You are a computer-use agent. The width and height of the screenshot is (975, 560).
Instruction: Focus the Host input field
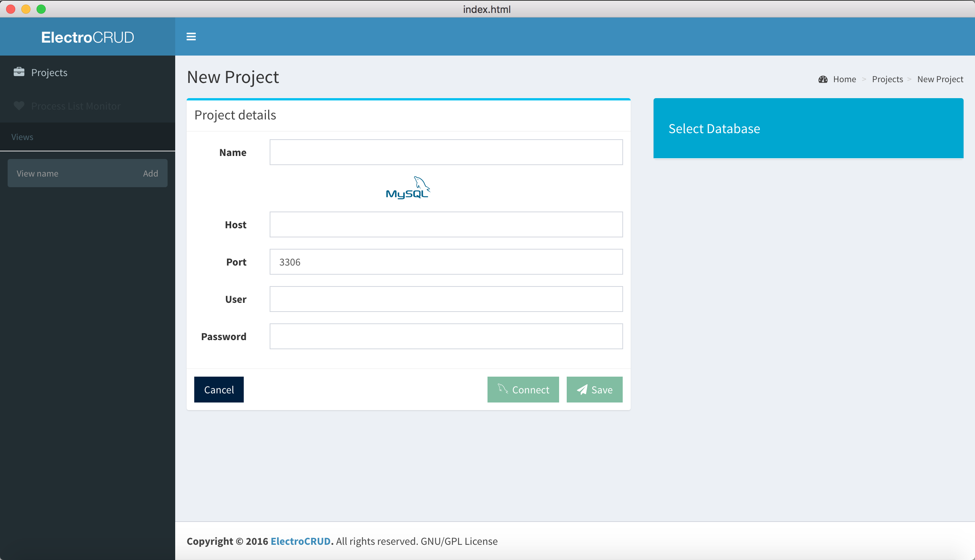446,224
